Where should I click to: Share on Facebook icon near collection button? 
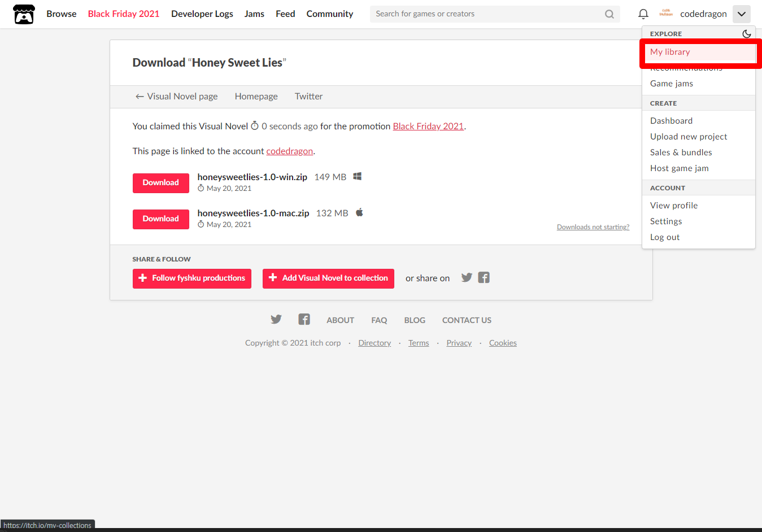click(x=484, y=277)
